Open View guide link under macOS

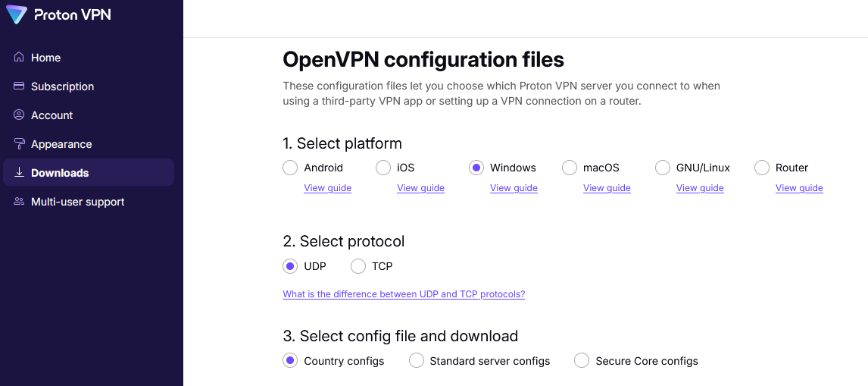[x=607, y=188]
